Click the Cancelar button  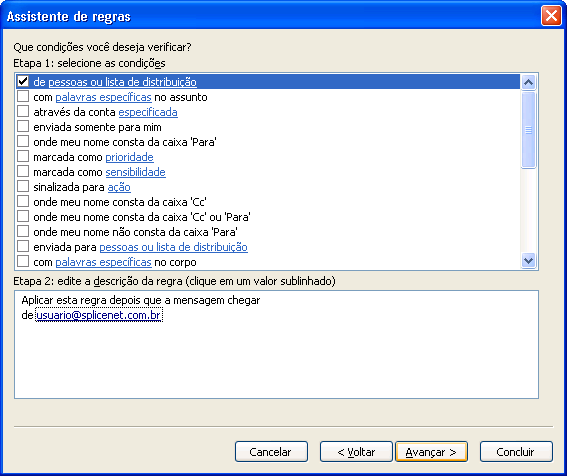[x=271, y=452]
